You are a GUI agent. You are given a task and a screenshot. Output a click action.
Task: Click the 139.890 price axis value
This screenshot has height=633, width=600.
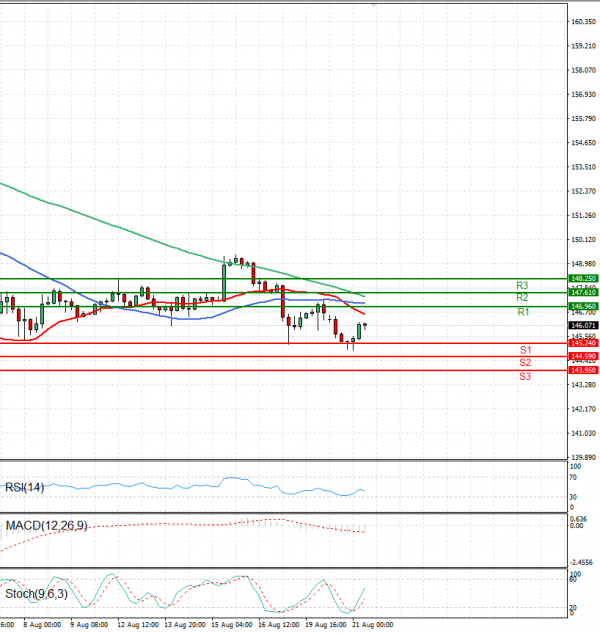(583, 457)
